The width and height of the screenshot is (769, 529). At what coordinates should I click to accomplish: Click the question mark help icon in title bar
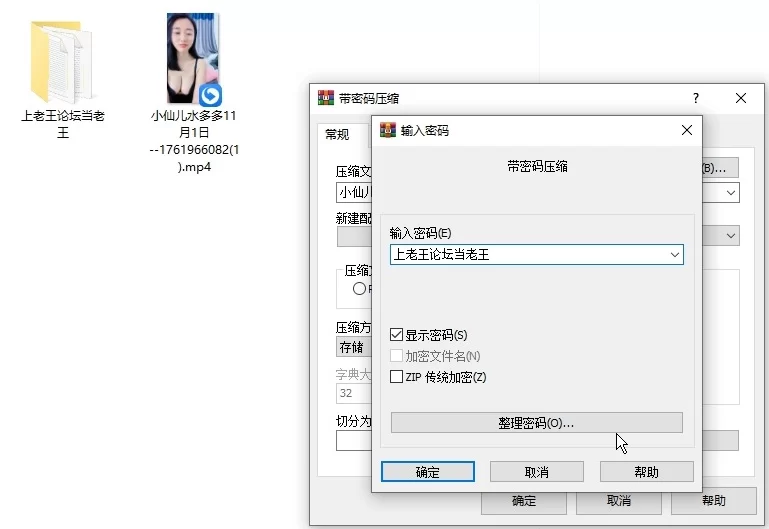pos(696,98)
